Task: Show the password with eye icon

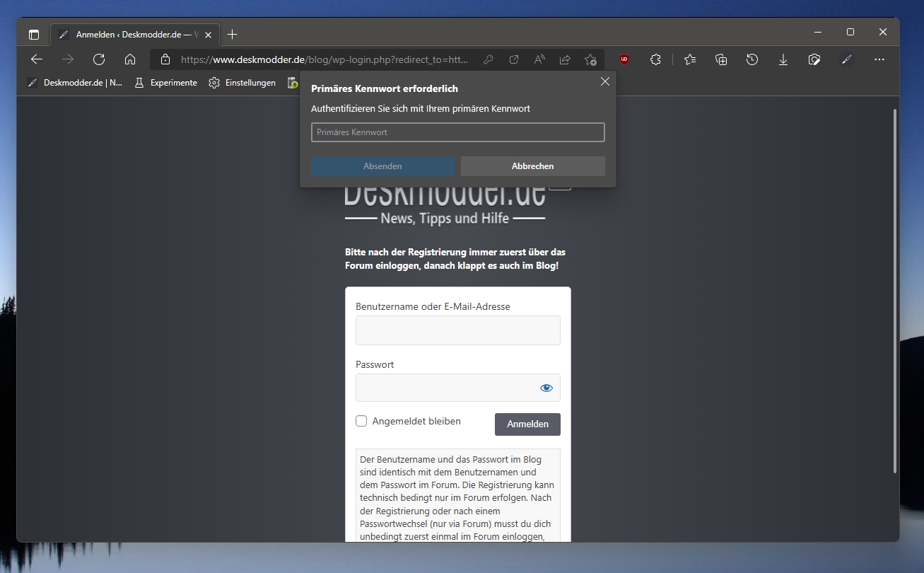Action: 546,388
